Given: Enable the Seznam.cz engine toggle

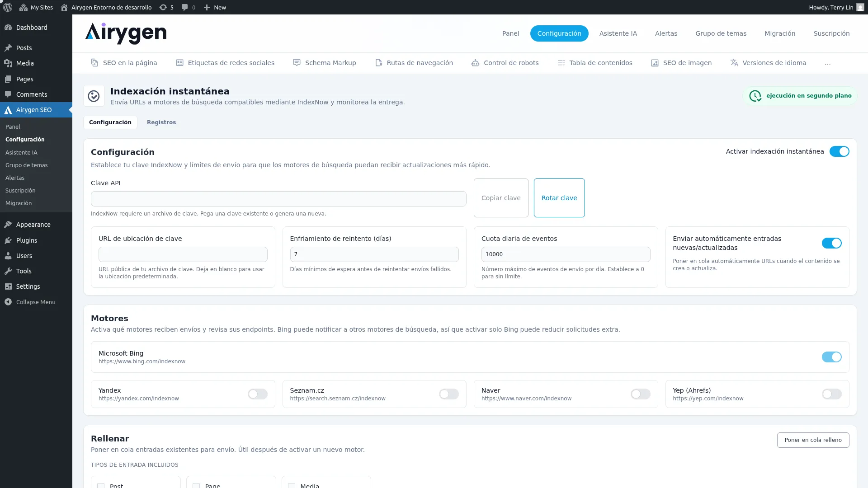Looking at the screenshot, I should click(x=448, y=394).
